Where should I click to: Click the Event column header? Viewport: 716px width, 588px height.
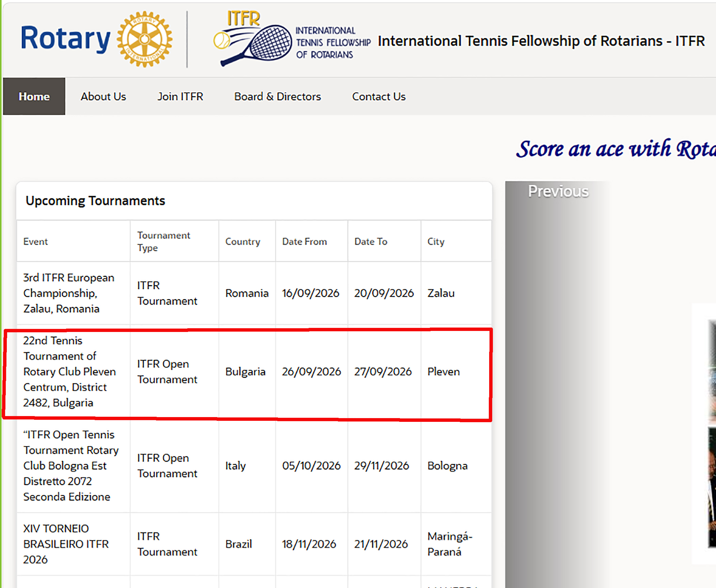click(35, 241)
